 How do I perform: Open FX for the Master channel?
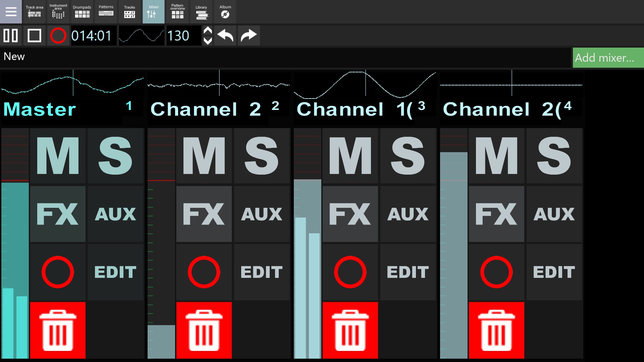(x=57, y=214)
